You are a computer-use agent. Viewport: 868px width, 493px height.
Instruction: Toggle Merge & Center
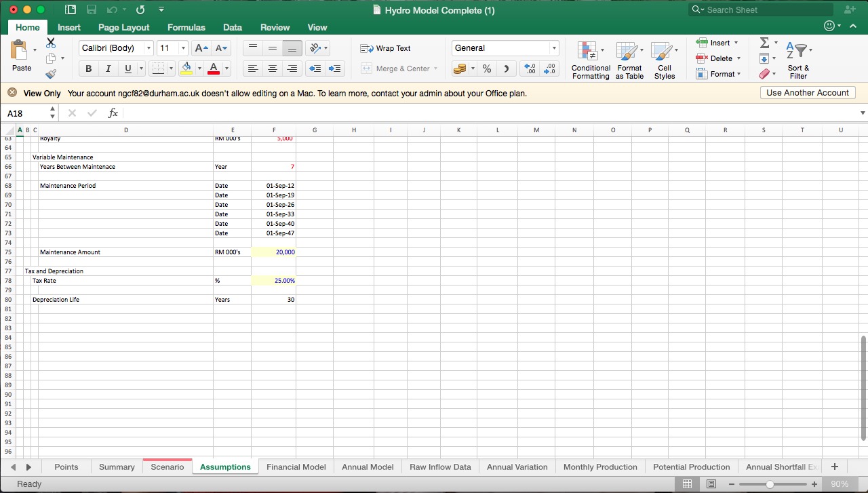click(x=400, y=68)
